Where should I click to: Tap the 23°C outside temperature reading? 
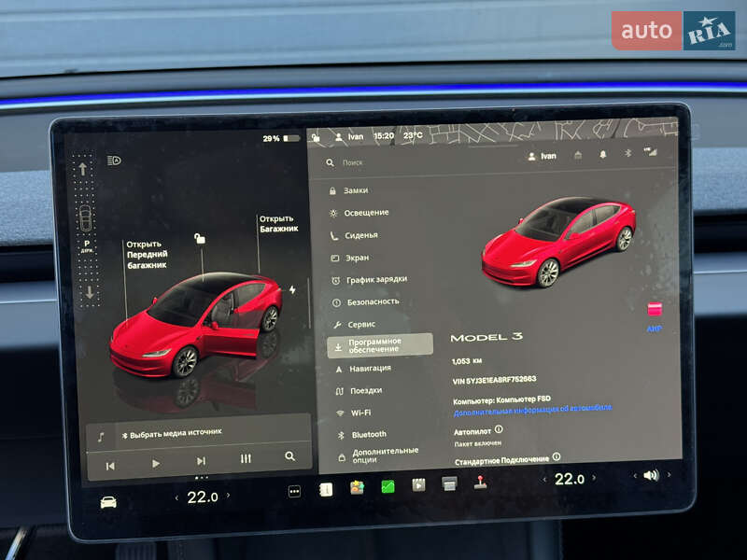[413, 135]
